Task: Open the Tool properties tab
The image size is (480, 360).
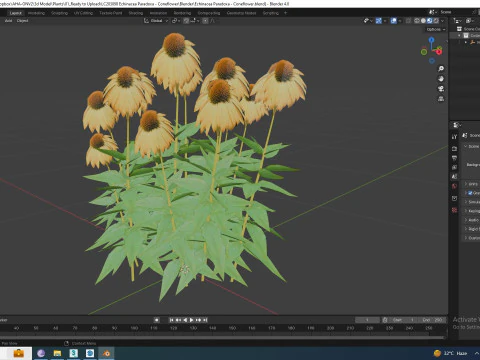Action: click(454, 137)
